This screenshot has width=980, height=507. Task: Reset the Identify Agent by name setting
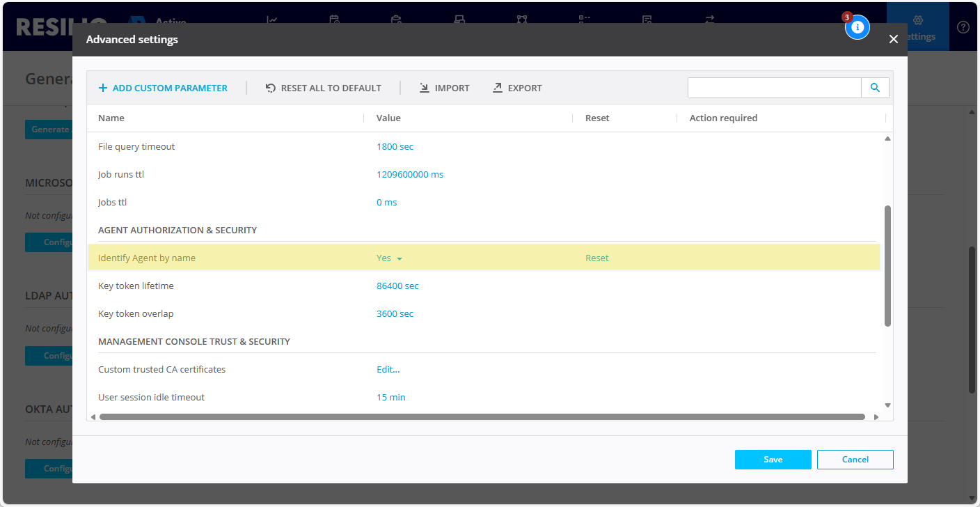(596, 258)
